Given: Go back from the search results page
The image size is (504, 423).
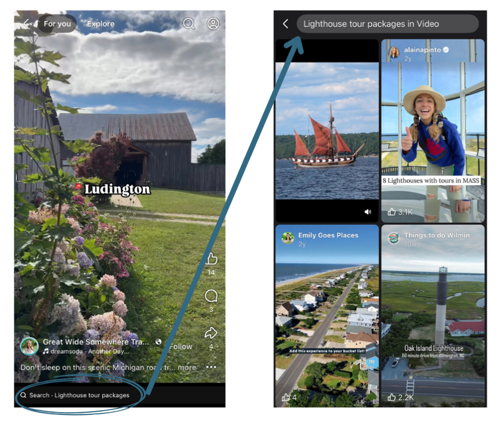Looking at the screenshot, I should click(x=286, y=24).
